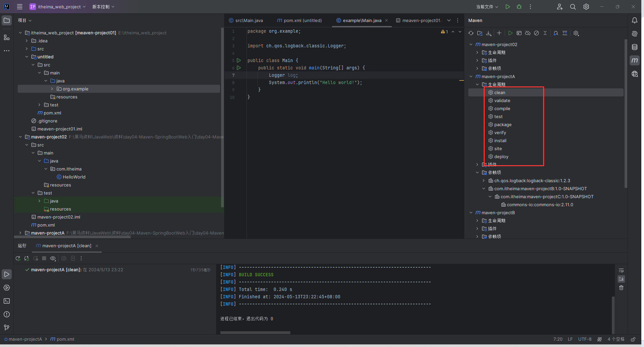Open Git version control tool window icon

7,328
